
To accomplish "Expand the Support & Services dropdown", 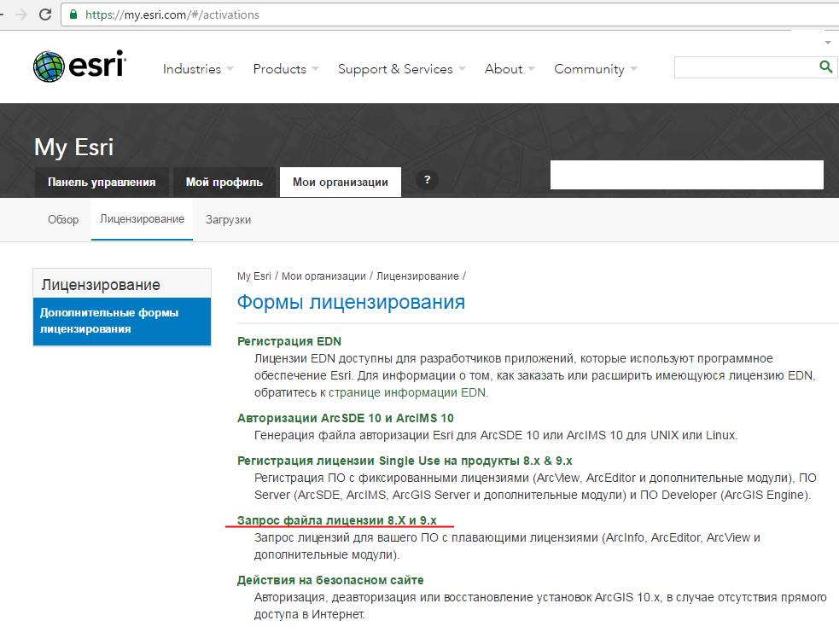I will pos(401,69).
